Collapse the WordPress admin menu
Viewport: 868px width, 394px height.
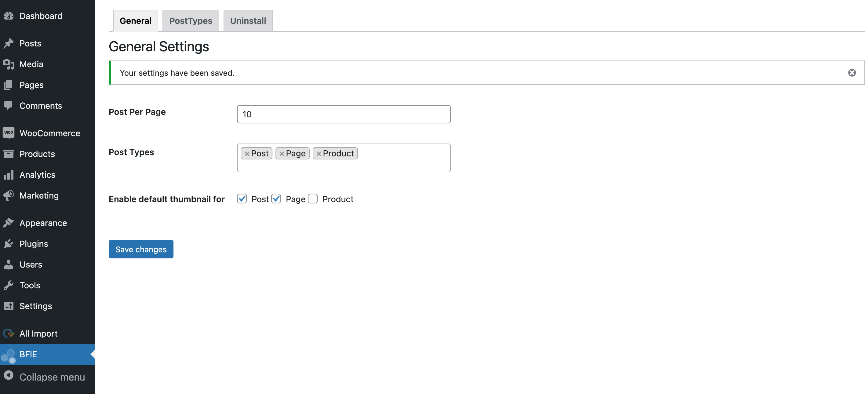point(47,377)
